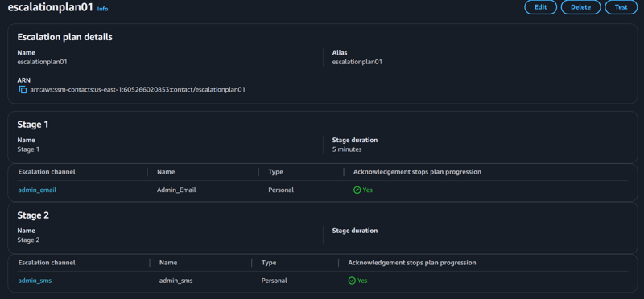
Task: Select the ARN text string
Action: pos(138,89)
